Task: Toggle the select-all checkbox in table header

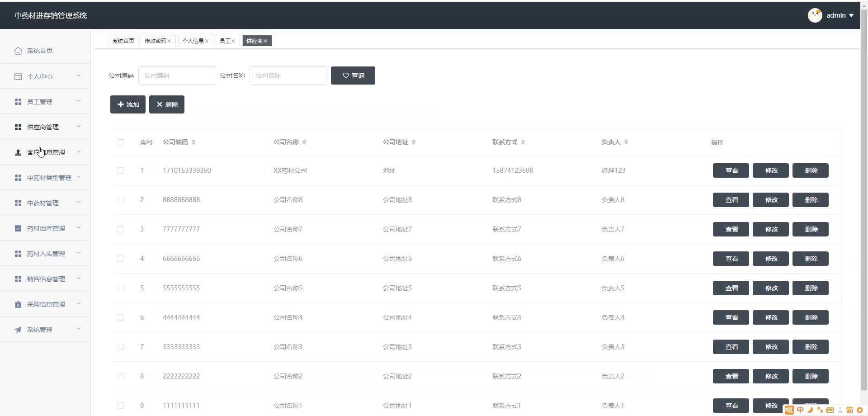Action: 121,142
